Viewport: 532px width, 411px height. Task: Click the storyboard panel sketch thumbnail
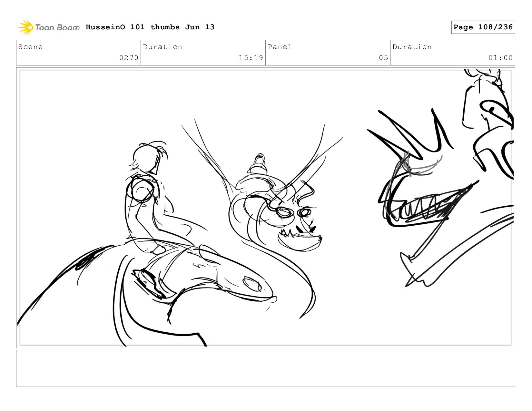pos(265,208)
